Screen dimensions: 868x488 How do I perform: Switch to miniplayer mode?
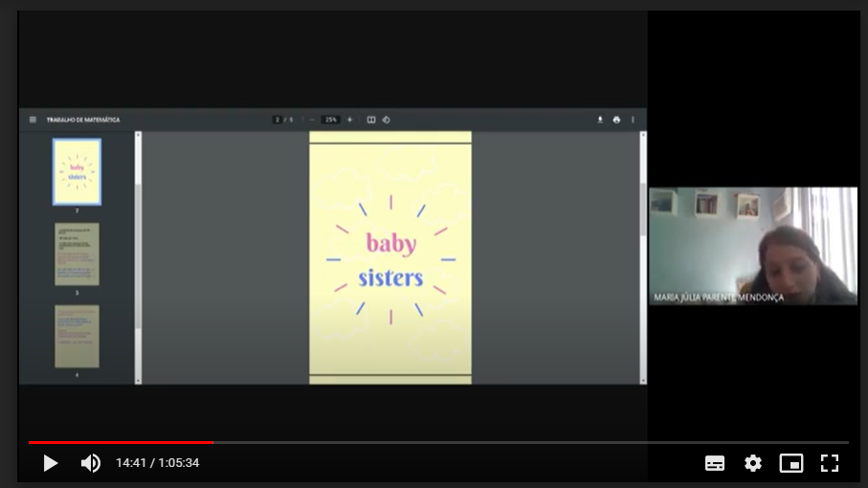coord(791,463)
